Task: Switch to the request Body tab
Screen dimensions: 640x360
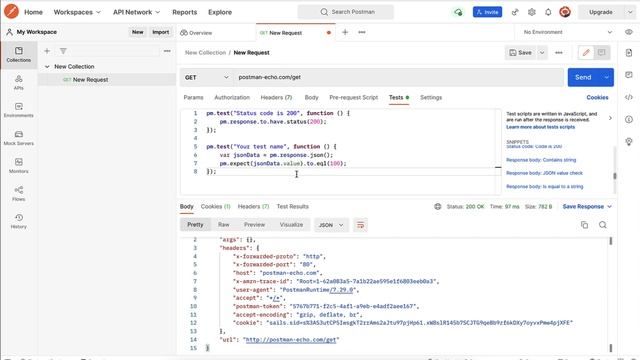Action: (311, 98)
